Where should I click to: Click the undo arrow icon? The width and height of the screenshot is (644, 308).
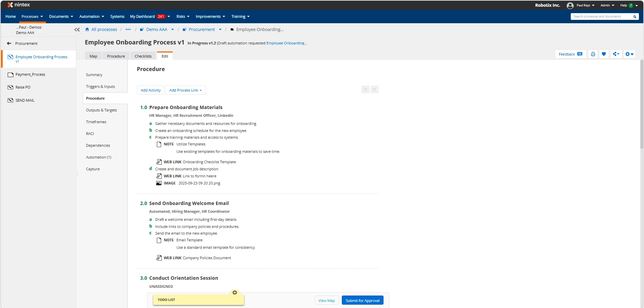(365, 90)
